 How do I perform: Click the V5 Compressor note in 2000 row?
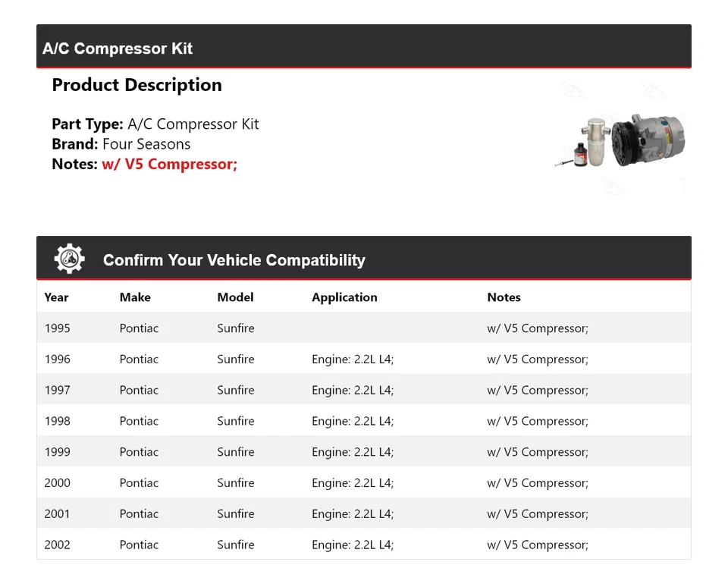click(x=537, y=483)
